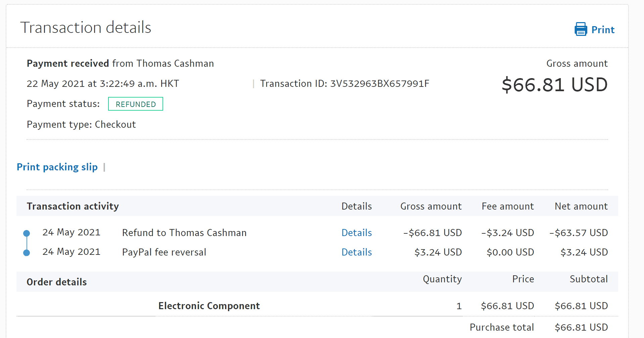Click the refund timeline dot marker
The width and height of the screenshot is (644, 338).
click(27, 233)
